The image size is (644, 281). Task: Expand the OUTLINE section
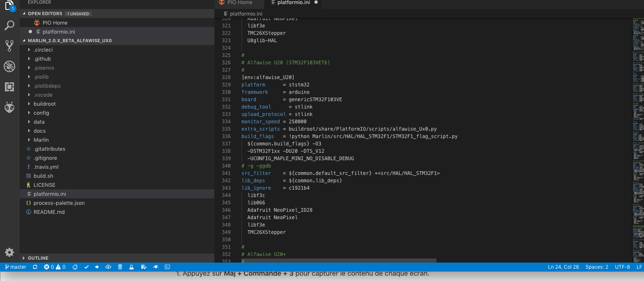38,258
